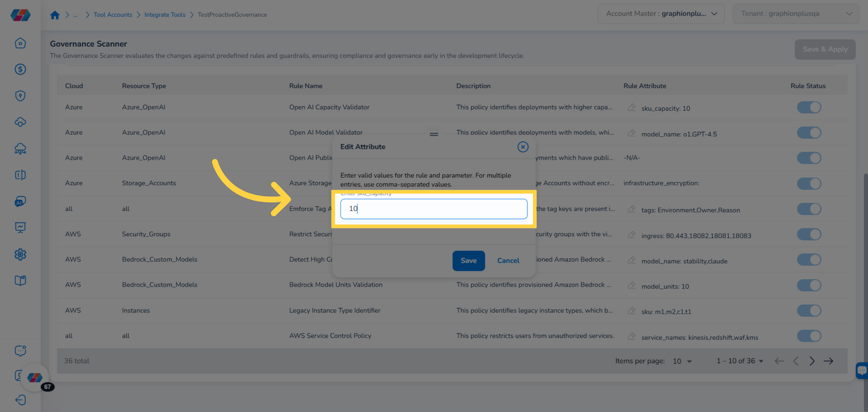This screenshot has height=412, width=868.
Task: Open the monitor chart sidebar icon
Action: tap(20, 228)
